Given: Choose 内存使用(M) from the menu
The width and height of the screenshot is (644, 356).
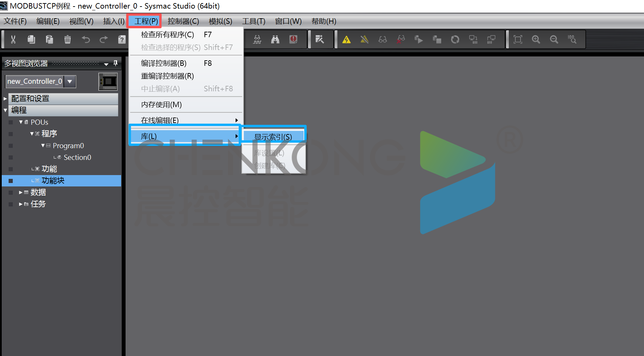Looking at the screenshot, I should coord(186,105).
